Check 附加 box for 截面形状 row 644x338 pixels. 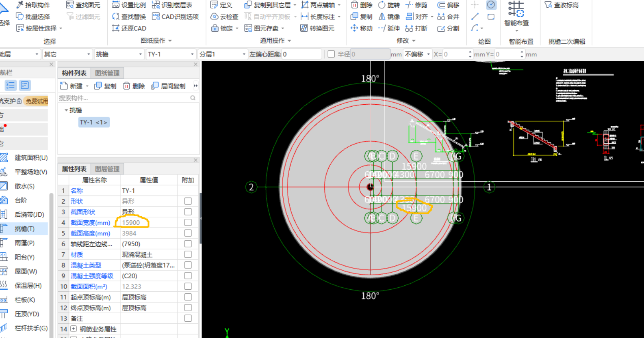pyautogui.click(x=188, y=212)
